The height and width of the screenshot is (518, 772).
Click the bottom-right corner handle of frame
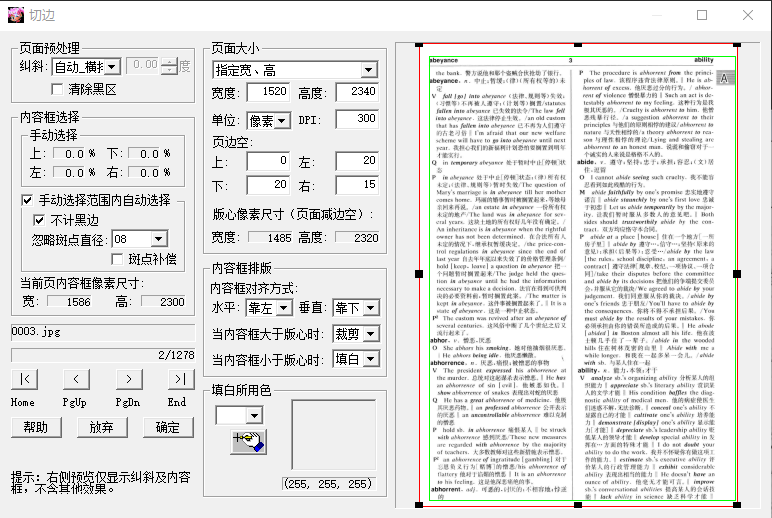click(737, 505)
